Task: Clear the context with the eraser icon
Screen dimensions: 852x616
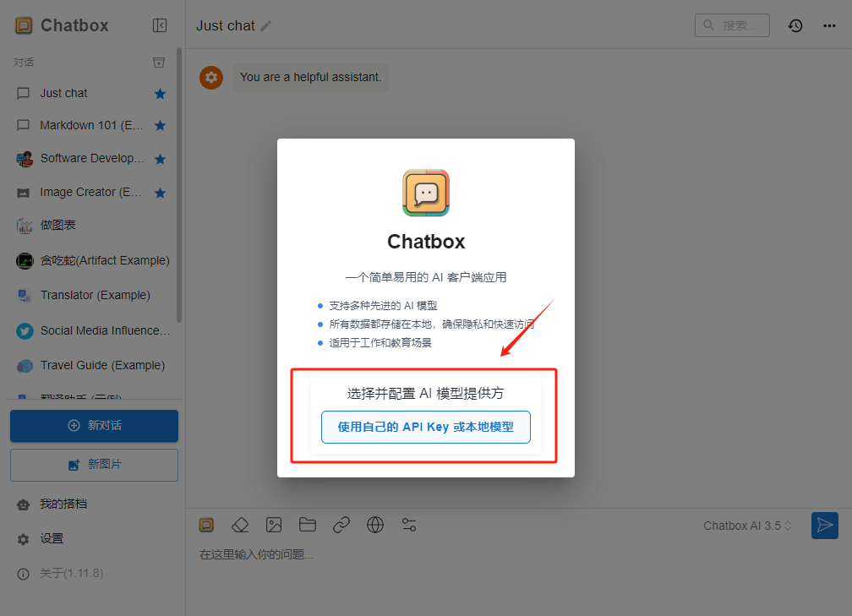Action: pos(240,525)
